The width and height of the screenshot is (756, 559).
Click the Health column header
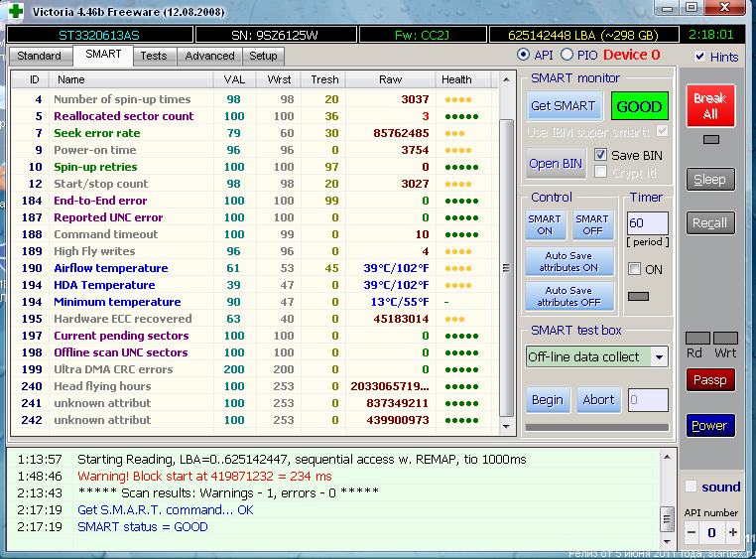tap(463, 79)
